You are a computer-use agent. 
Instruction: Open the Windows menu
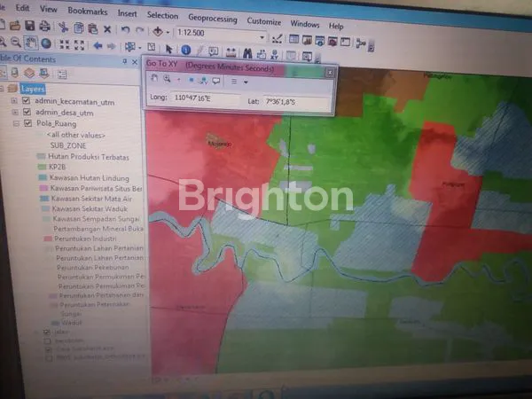click(305, 24)
